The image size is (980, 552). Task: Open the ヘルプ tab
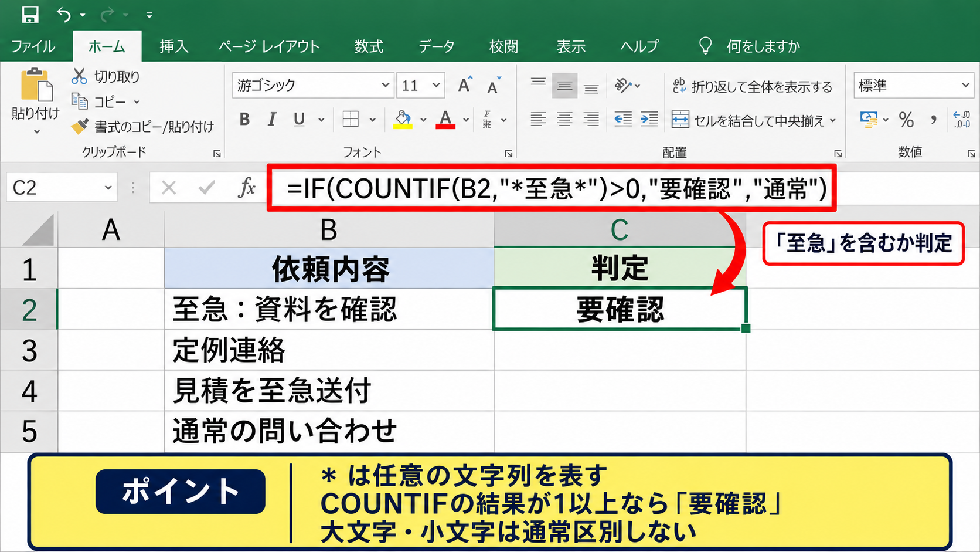click(x=639, y=46)
